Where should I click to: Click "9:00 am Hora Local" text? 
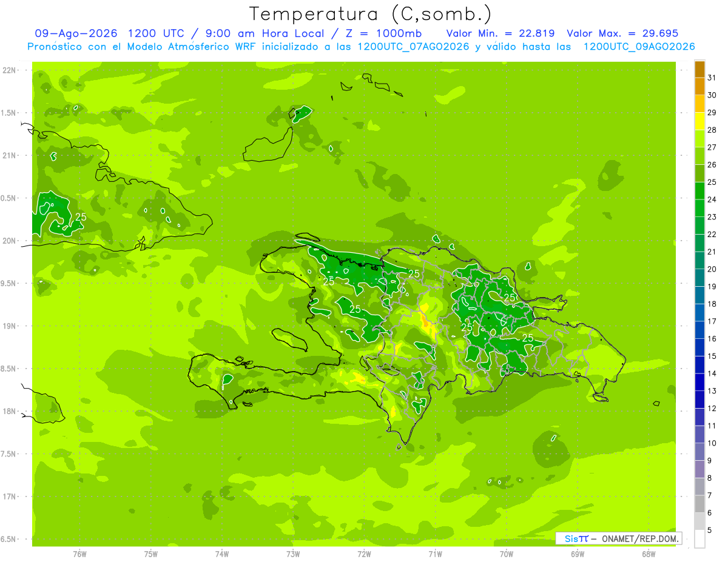click(x=265, y=33)
